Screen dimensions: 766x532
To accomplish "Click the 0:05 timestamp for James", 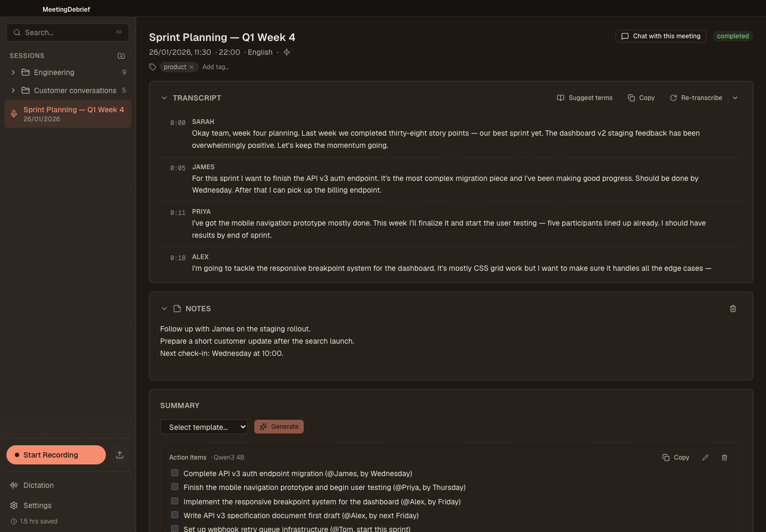I will pyautogui.click(x=178, y=168).
